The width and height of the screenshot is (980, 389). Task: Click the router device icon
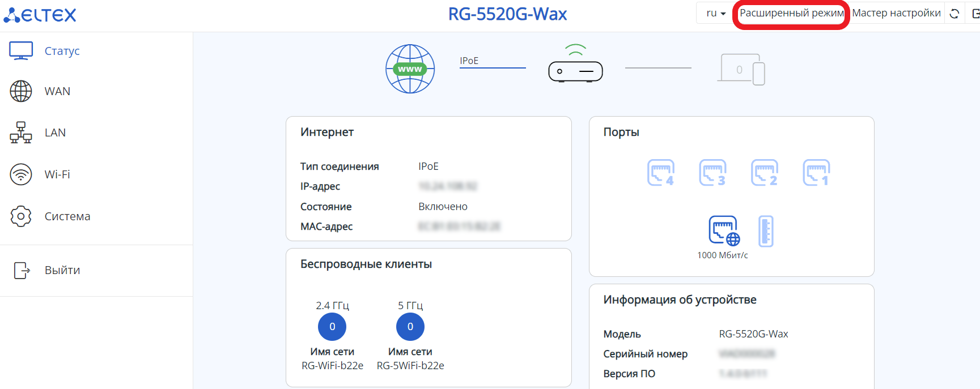[x=575, y=63]
